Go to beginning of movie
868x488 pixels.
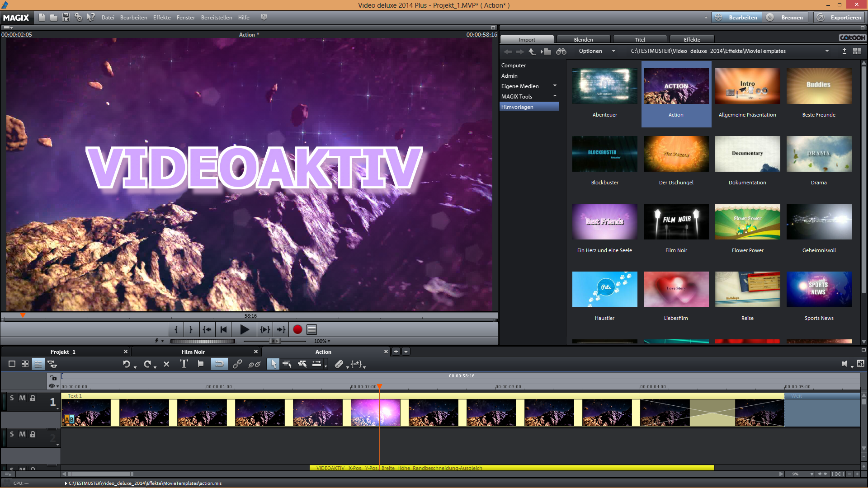[x=223, y=329]
